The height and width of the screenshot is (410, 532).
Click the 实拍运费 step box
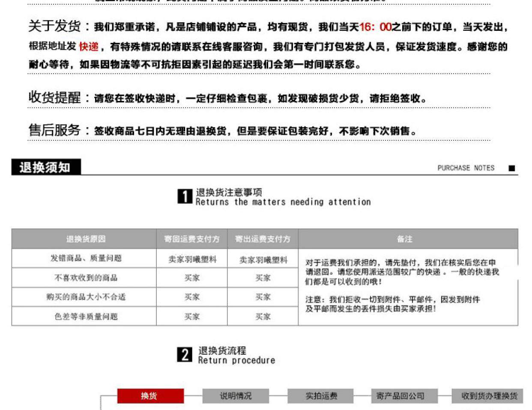click(321, 396)
